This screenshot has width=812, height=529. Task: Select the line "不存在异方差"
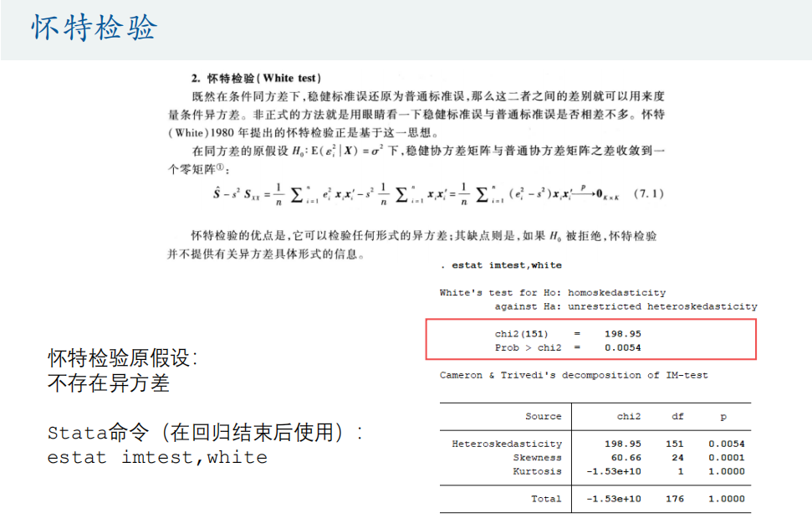(x=109, y=383)
